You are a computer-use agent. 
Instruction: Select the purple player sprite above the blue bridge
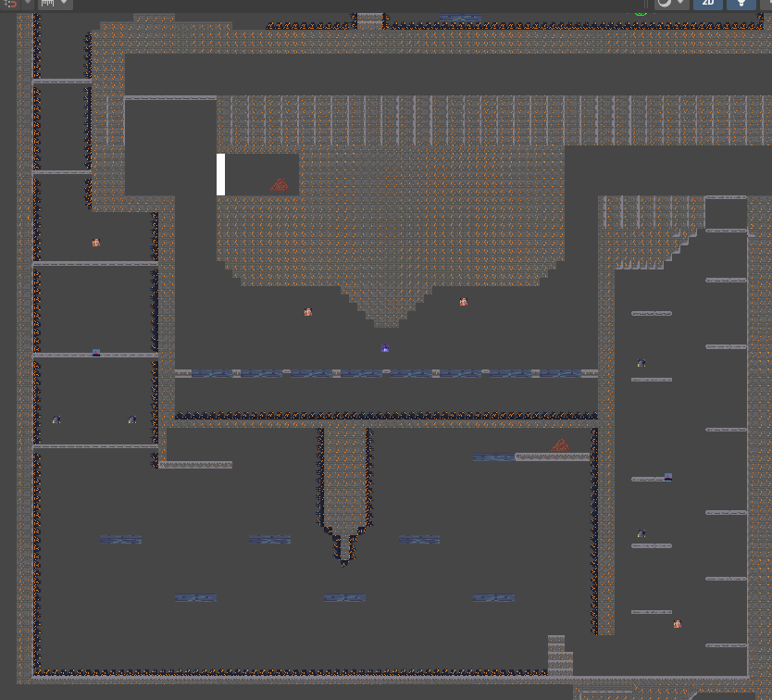[x=385, y=348]
